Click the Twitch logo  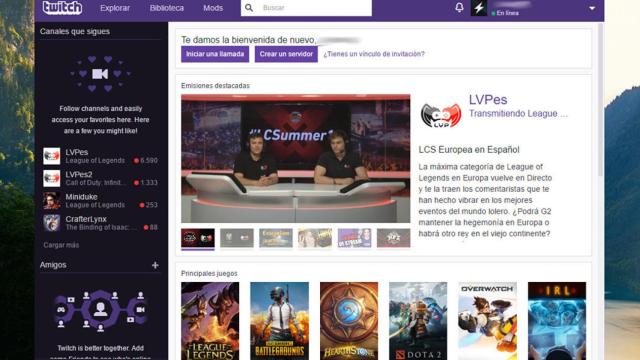[62, 8]
